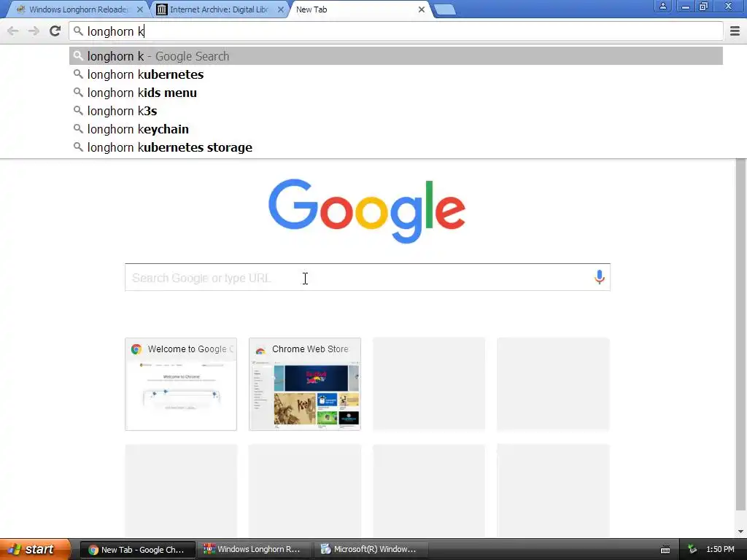
Task: Close the Windows Longhorn Reloaded tab
Action: 140,9
